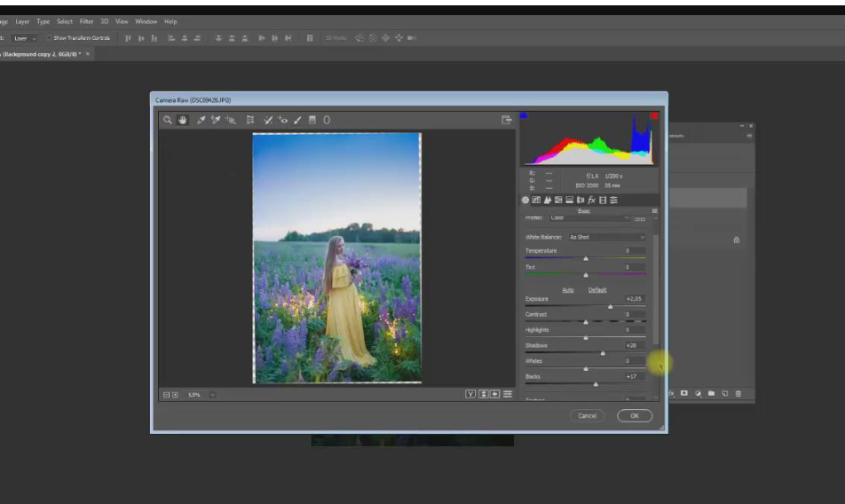845x504 pixels.
Task: Select the Adjustment Brush tool
Action: click(297, 120)
